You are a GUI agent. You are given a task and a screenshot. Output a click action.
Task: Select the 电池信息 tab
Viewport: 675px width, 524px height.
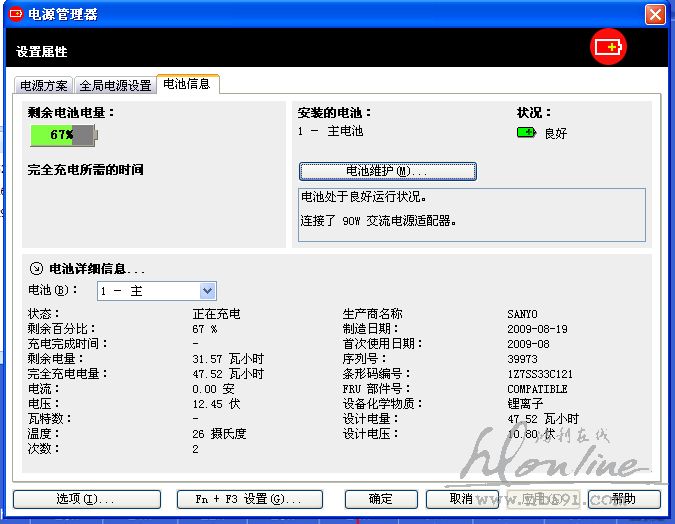(x=187, y=84)
